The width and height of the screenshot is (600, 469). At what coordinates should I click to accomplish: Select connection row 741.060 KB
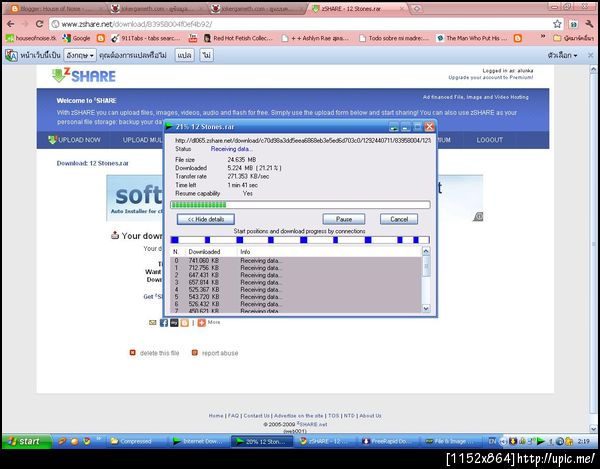295,261
